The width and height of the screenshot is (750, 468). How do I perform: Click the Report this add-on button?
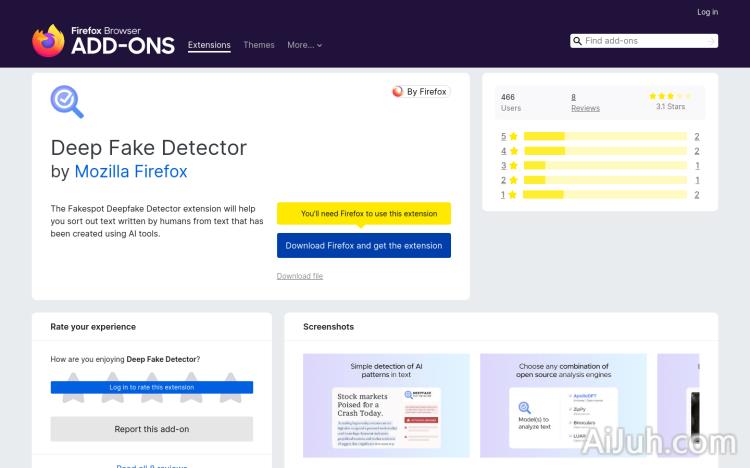point(152,429)
